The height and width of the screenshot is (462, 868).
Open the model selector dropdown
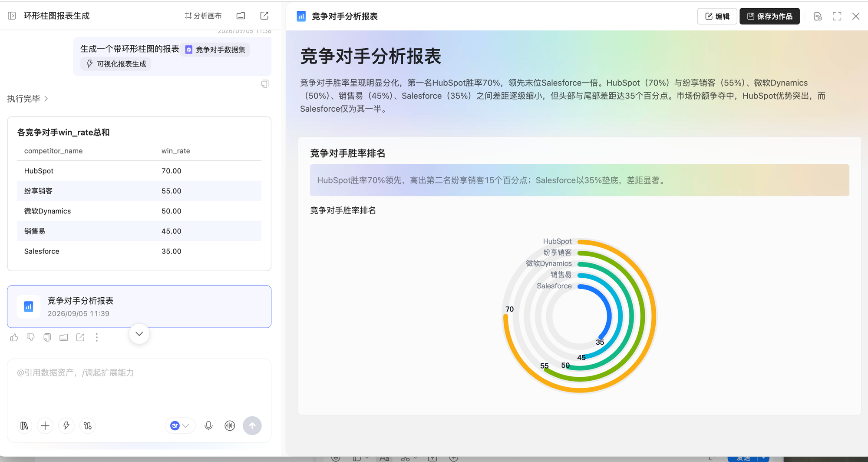point(180,425)
